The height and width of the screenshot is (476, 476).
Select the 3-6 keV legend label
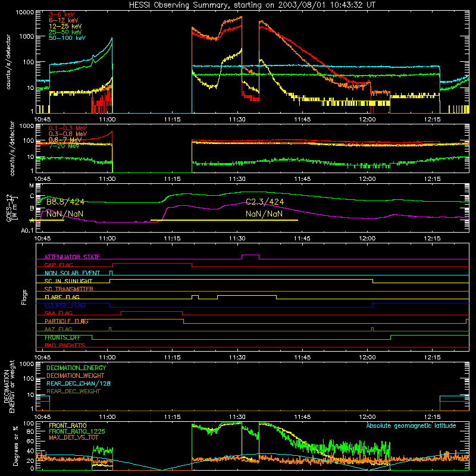point(62,14)
